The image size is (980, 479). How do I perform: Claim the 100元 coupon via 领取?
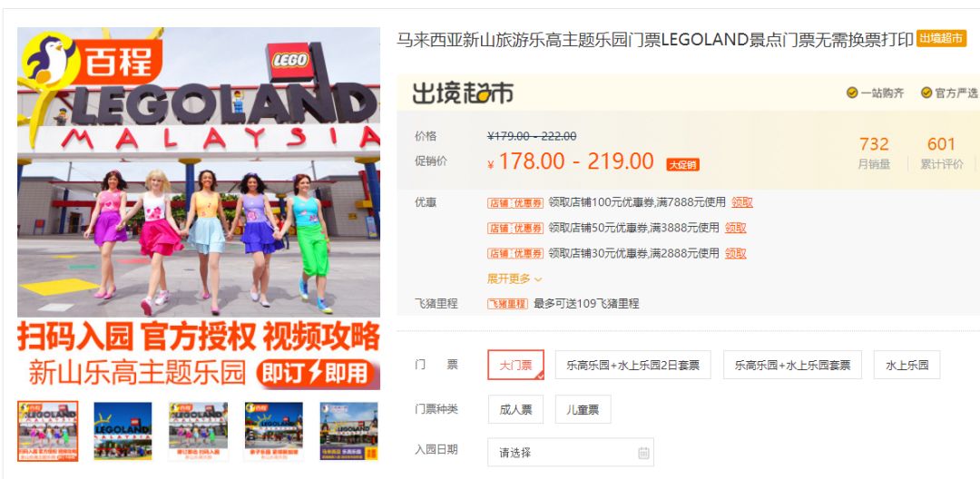coord(742,202)
